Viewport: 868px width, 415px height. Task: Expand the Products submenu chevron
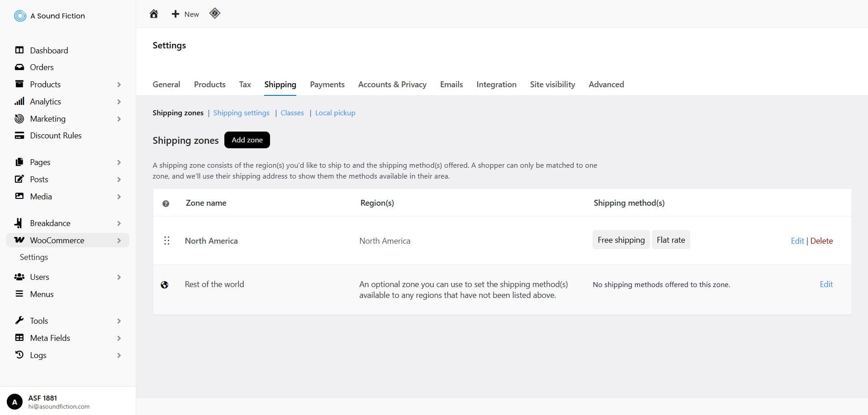[x=119, y=85]
